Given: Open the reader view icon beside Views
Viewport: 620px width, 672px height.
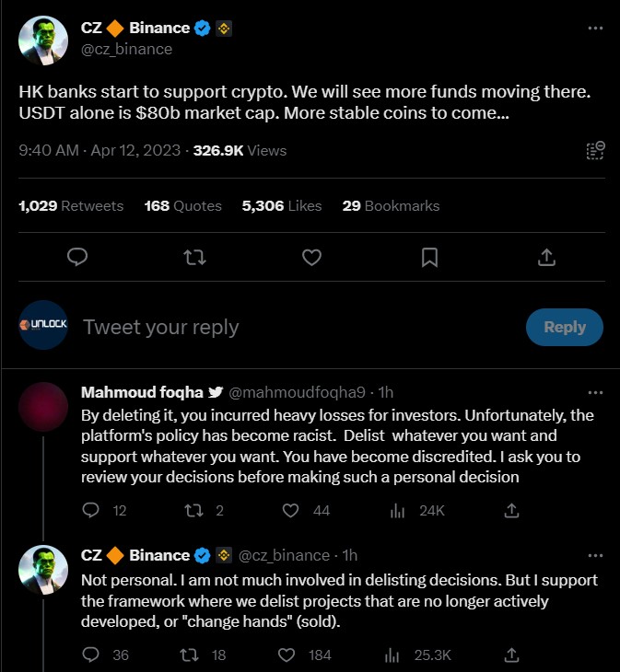Looking at the screenshot, I should coord(595,150).
